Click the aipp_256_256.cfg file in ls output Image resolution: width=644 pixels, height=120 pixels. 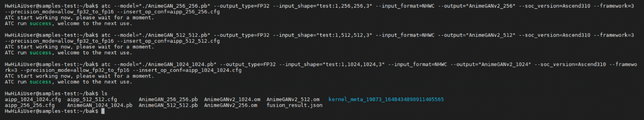(x=29, y=105)
